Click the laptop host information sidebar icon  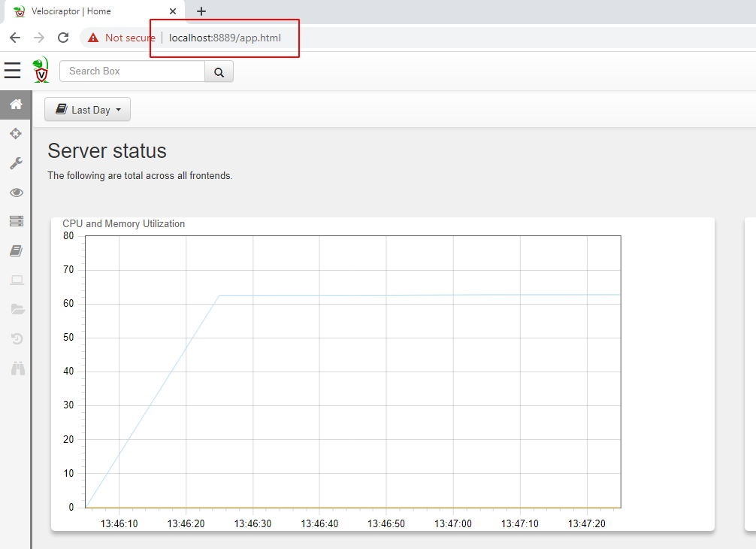16,280
